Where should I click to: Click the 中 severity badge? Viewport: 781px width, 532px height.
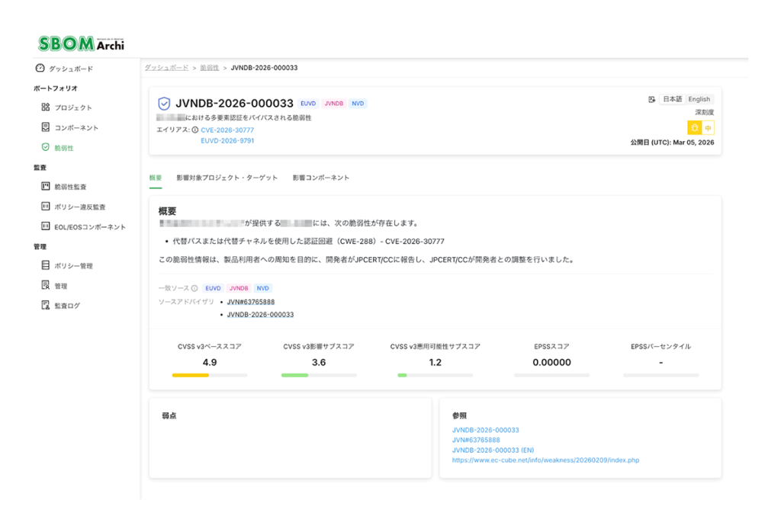[708, 128]
